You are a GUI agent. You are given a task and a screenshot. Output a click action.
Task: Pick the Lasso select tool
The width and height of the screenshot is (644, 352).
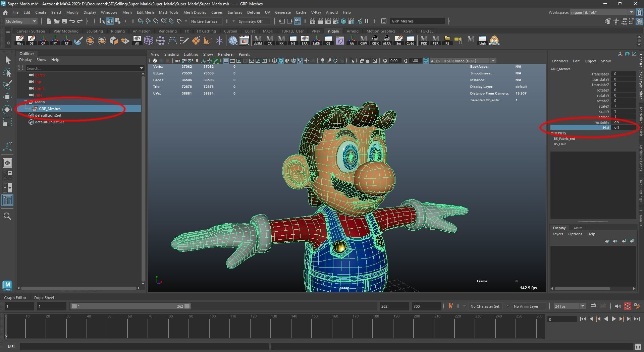(7, 72)
